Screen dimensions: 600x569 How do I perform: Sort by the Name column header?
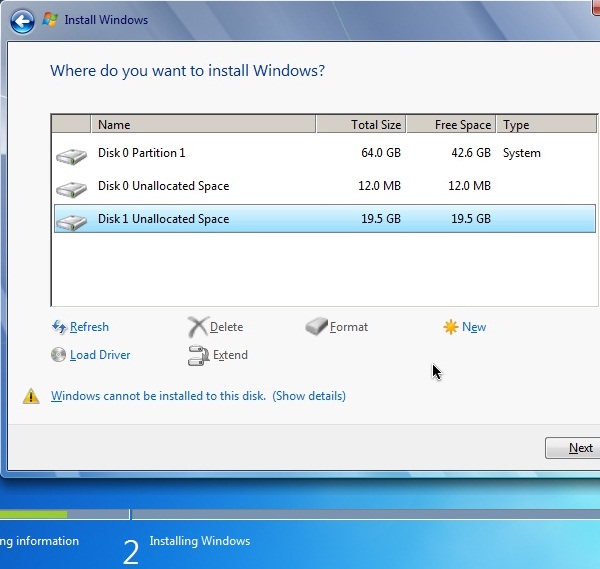tap(203, 125)
